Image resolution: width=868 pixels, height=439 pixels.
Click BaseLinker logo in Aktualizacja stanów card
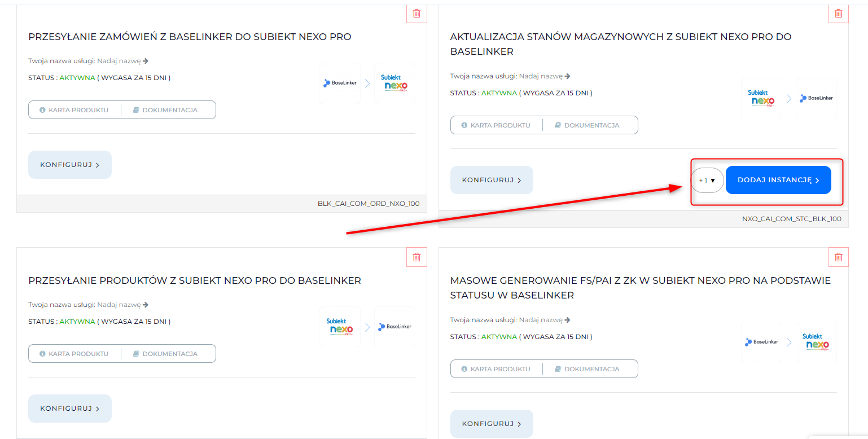pos(816,98)
